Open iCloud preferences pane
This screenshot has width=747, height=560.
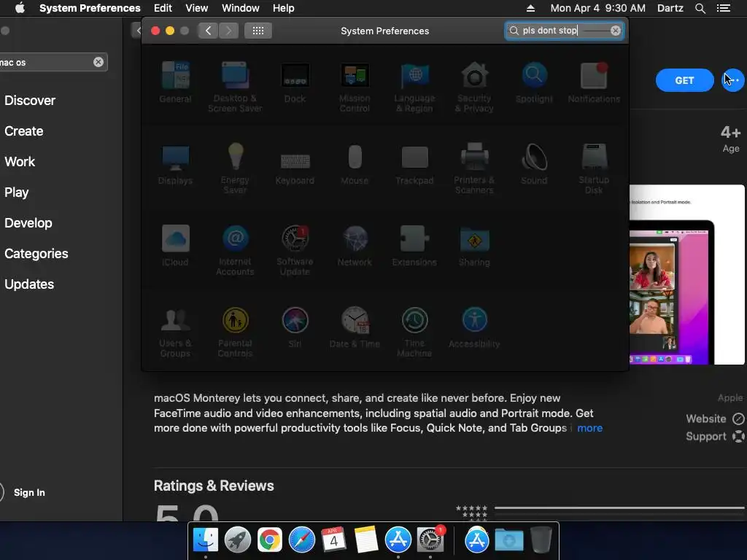pyautogui.click(x=175, y=246)
